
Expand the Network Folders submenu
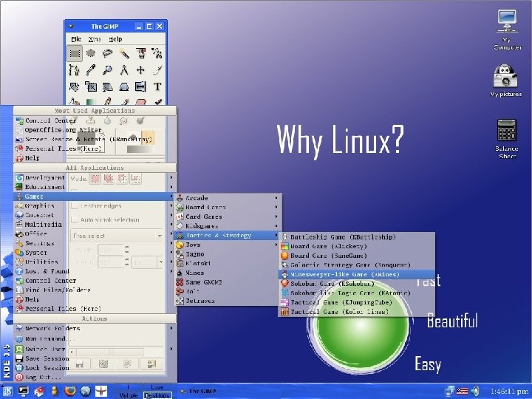click(x=95, y=328)
